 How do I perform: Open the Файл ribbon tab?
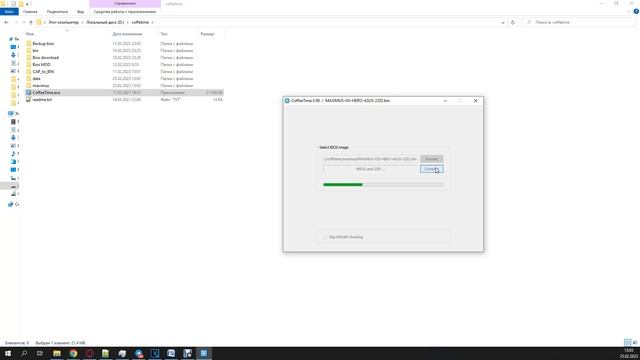pos(9,11)
